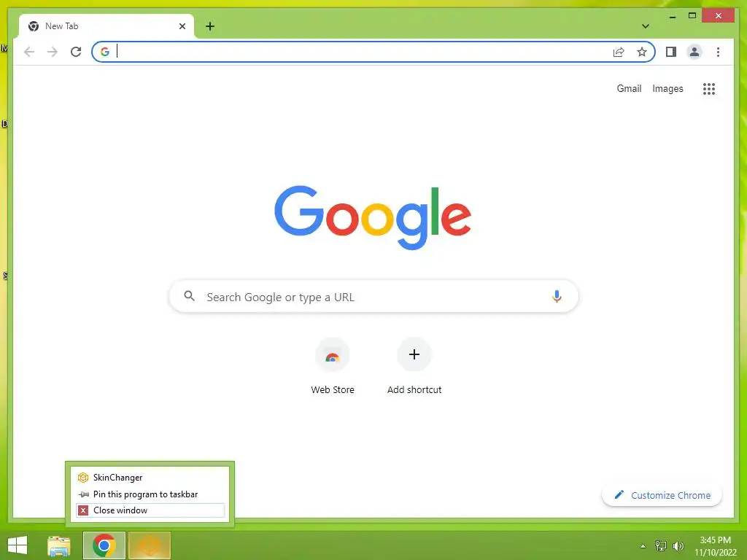The height and width of the screenshot is (560, 747).
Task: Choose Close window from the jump list
Action: 150,510
